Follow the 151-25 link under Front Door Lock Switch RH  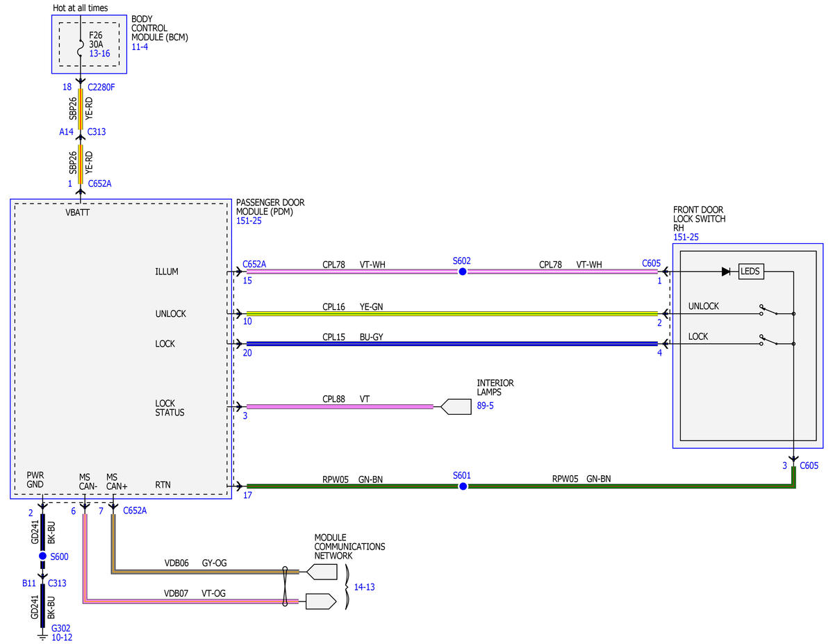click(x=686, y=237)
